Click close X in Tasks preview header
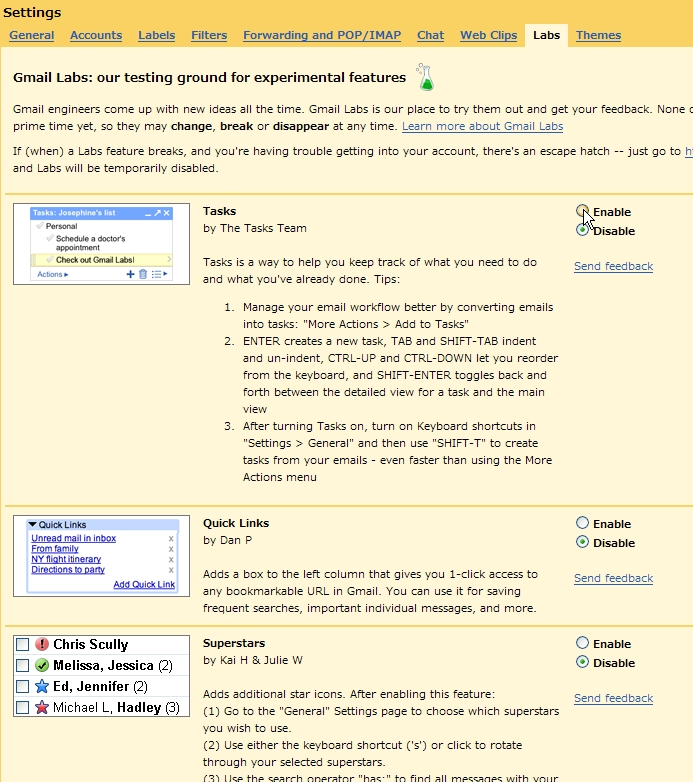Image resolution: width=693 pixels, height=782 pixels. [167, 213]
